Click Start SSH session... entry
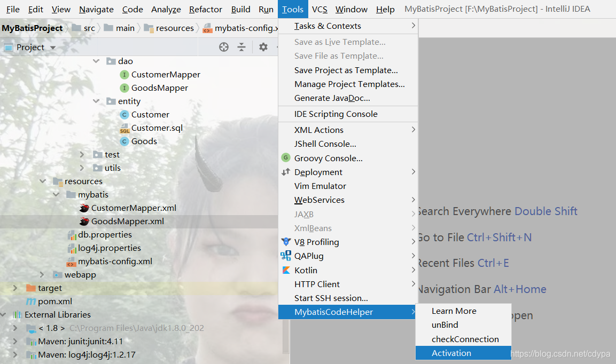Screen dimensions: 616x364 tap(348, 298)
